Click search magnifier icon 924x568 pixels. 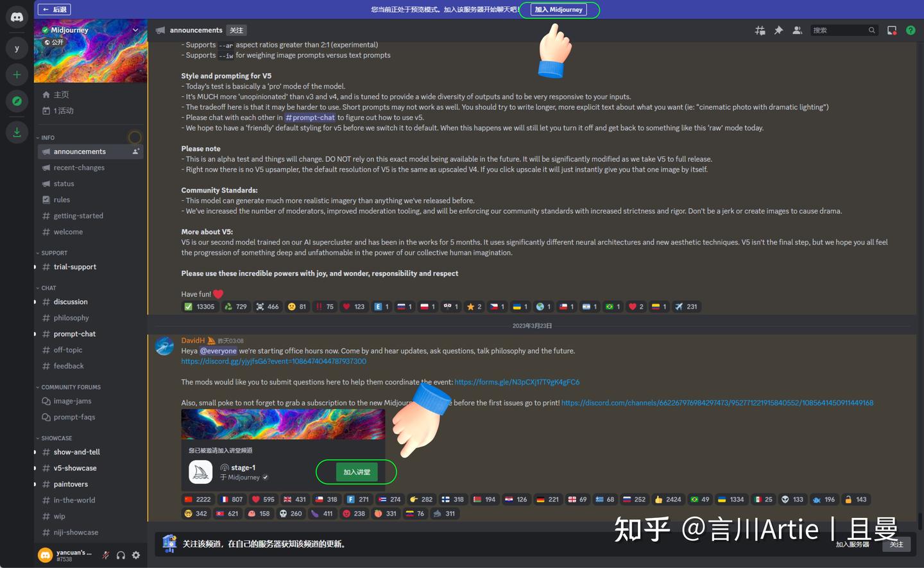871,30
